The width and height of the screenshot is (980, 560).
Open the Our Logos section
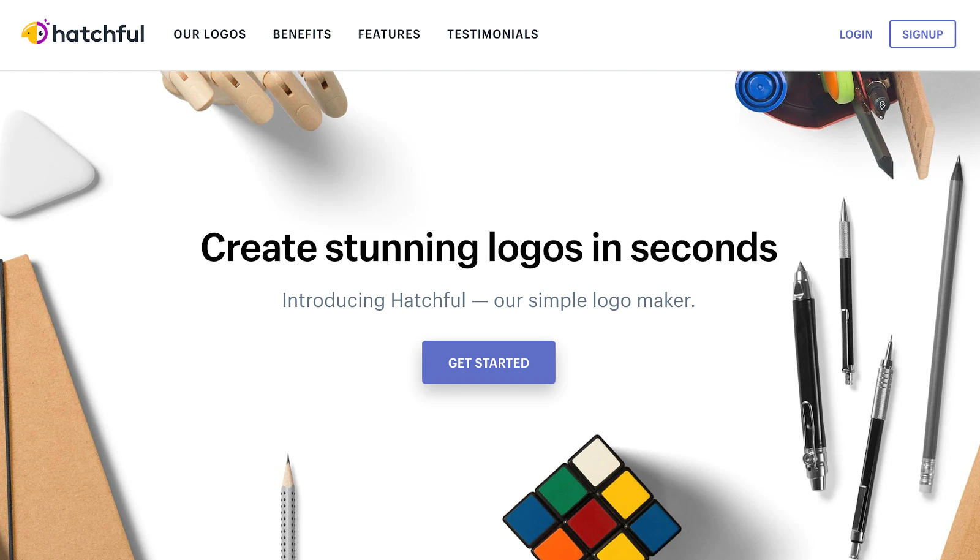(x=209, y=34)
